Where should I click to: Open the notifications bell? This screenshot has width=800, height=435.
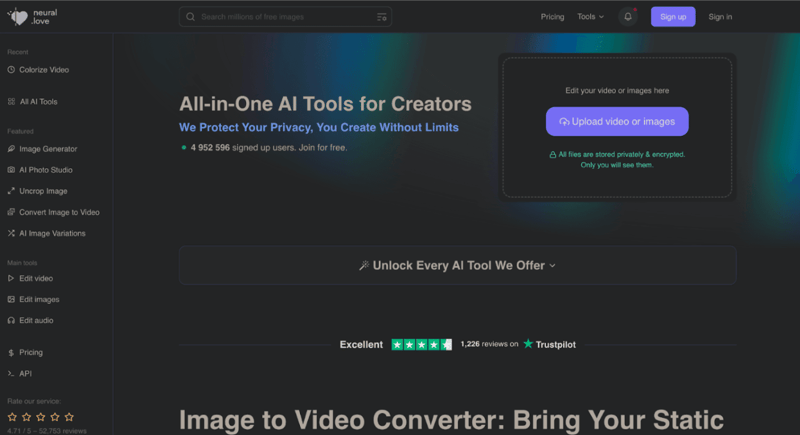[628, 17]
